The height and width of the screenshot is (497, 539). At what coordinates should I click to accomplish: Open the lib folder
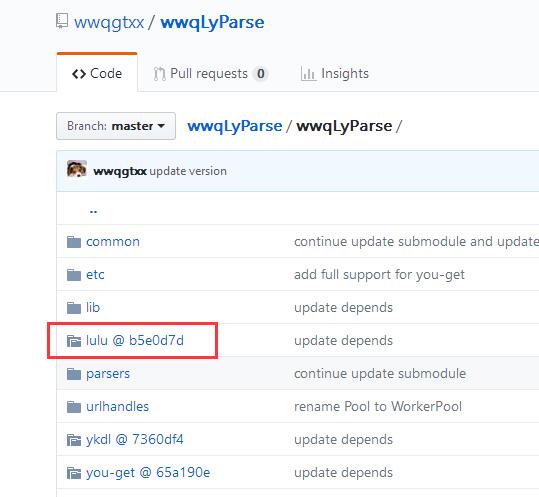(93, 308)
